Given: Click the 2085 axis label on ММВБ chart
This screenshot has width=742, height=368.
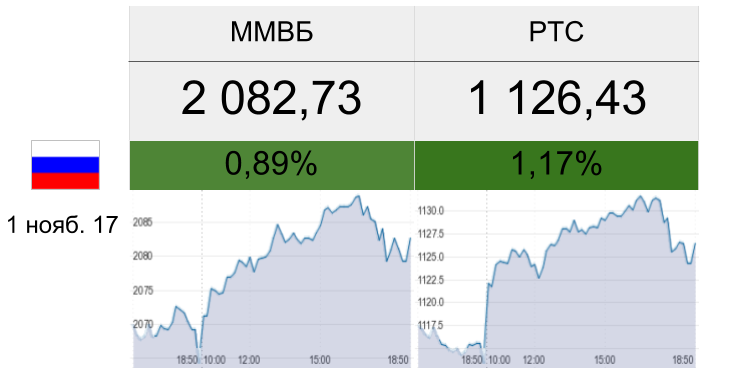Looking at the screenshot, I should [x=143, y=221].
